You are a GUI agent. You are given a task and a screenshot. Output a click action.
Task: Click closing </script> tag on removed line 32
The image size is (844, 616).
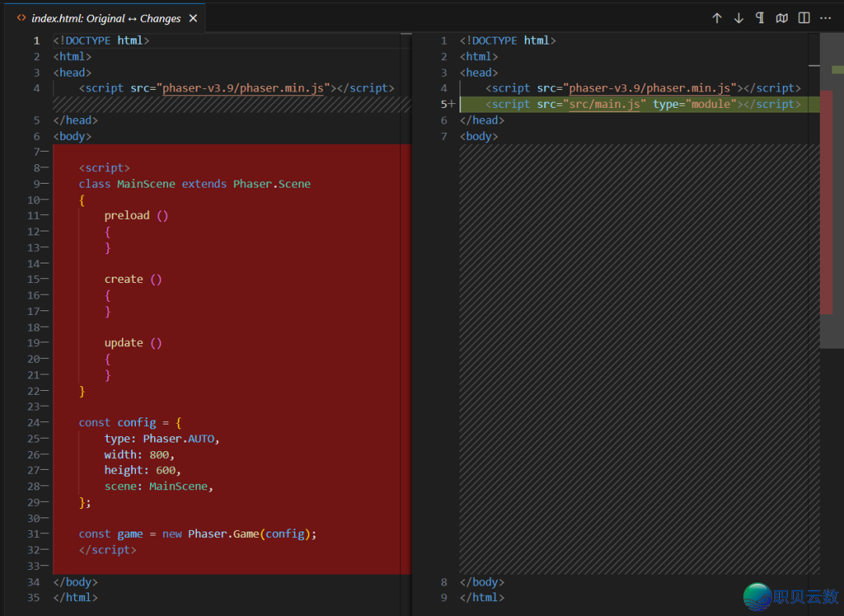(x=107, y=550)
